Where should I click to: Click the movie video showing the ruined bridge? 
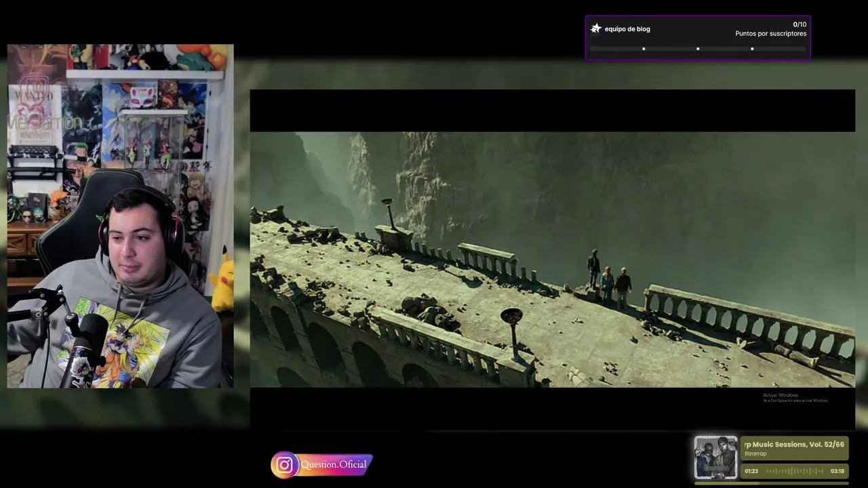553,260
